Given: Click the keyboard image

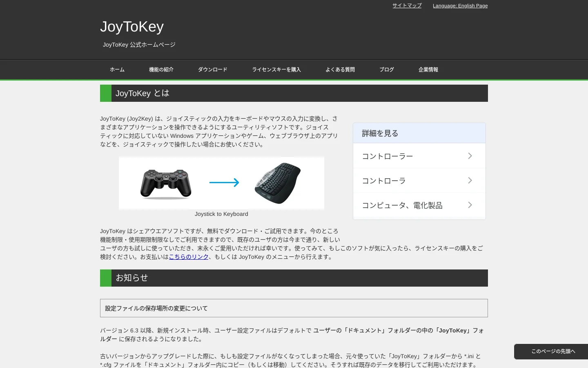Looking at the screenshot, I should [278, 183].
